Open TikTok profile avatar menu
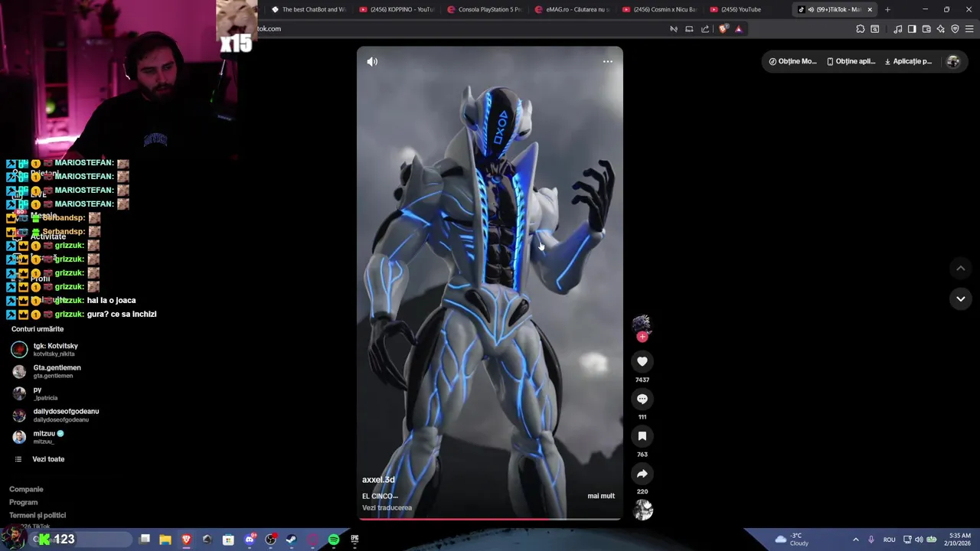The width and height of the screenshot is (980, 551). point(953,62)
